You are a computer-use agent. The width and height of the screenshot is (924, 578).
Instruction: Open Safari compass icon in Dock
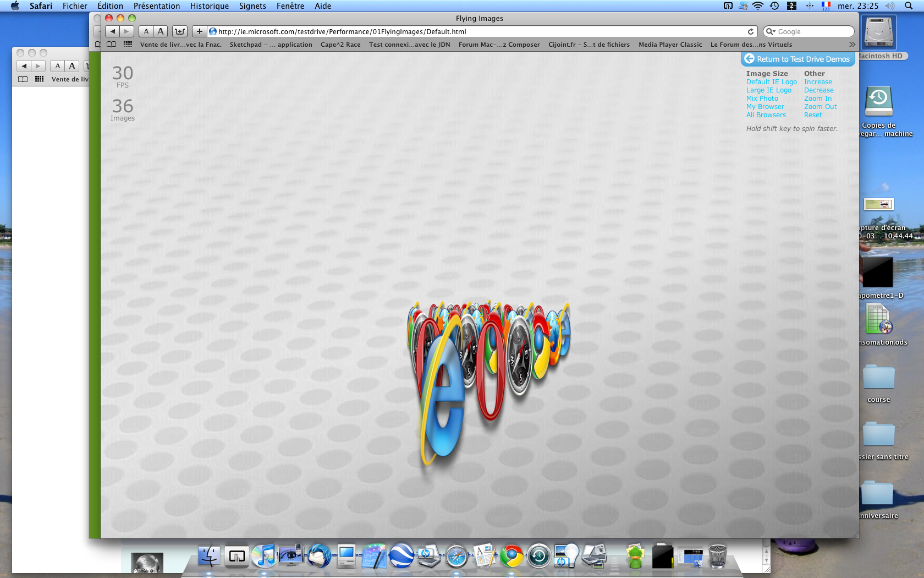[x=457, y=557]
